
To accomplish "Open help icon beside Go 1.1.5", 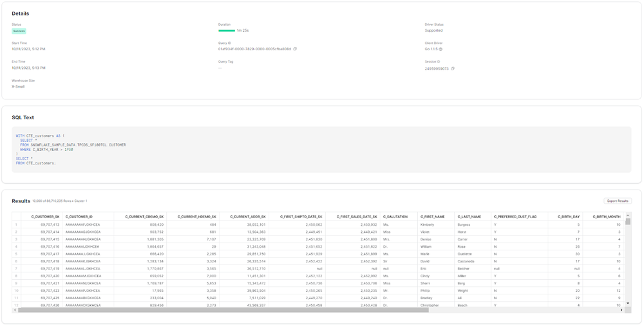I will pyautogui.click(x=440, y=49).
